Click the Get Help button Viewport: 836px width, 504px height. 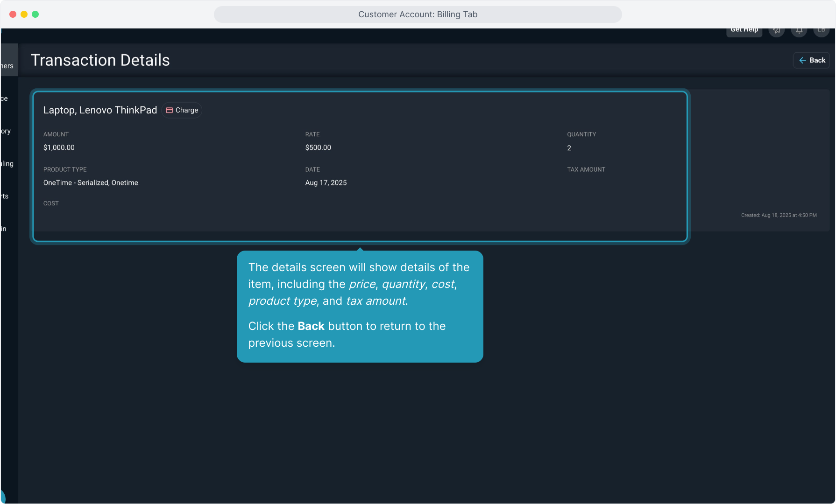pos(744,31)
